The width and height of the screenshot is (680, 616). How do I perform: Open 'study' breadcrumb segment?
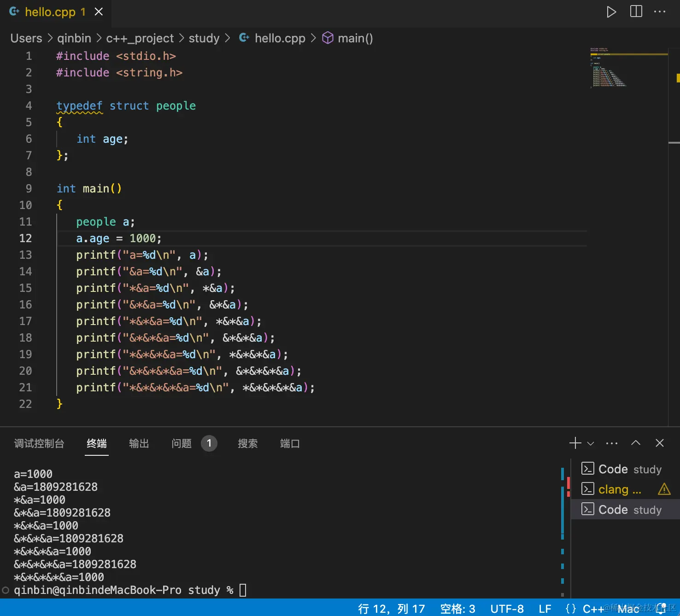(x=204, y=38)
